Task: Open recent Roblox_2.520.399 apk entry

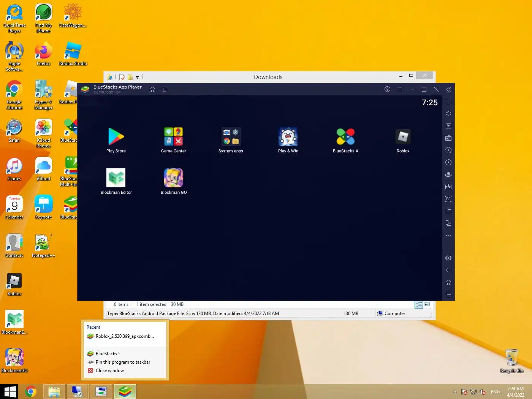Action: pos(125,336)
